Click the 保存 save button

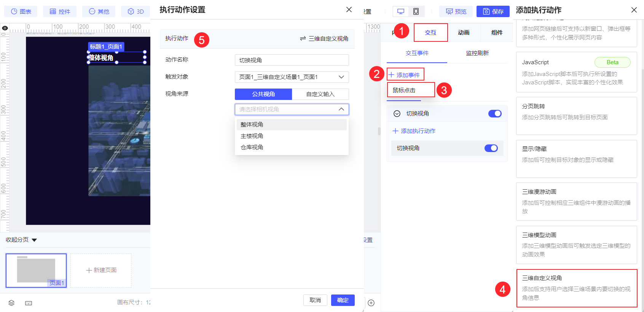493,11
